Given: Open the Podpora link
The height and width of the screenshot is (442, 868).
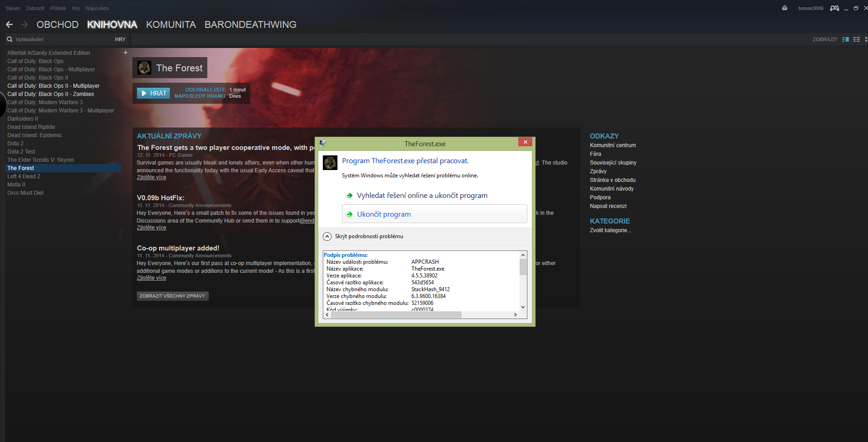Looking at the screenshot, I should click(x=600, y=197).
